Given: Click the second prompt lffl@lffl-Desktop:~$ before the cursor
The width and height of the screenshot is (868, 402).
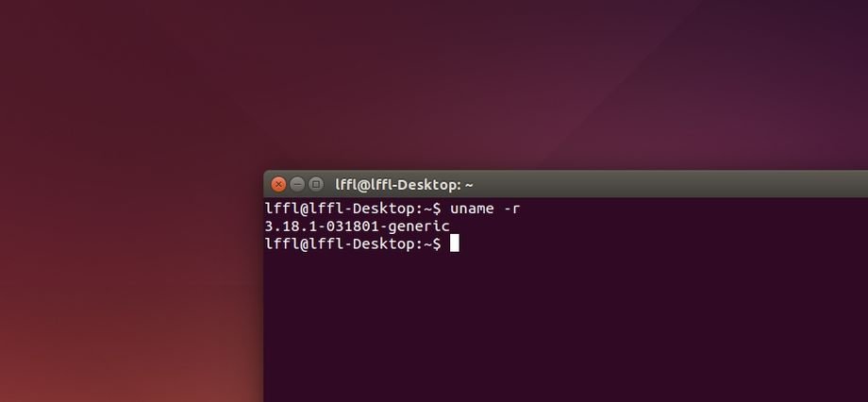Looking at the screenshot, I should (x=353, y=243).
